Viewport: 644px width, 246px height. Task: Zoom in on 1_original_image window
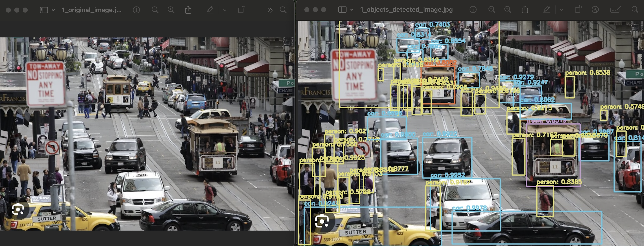pos(171,10)
